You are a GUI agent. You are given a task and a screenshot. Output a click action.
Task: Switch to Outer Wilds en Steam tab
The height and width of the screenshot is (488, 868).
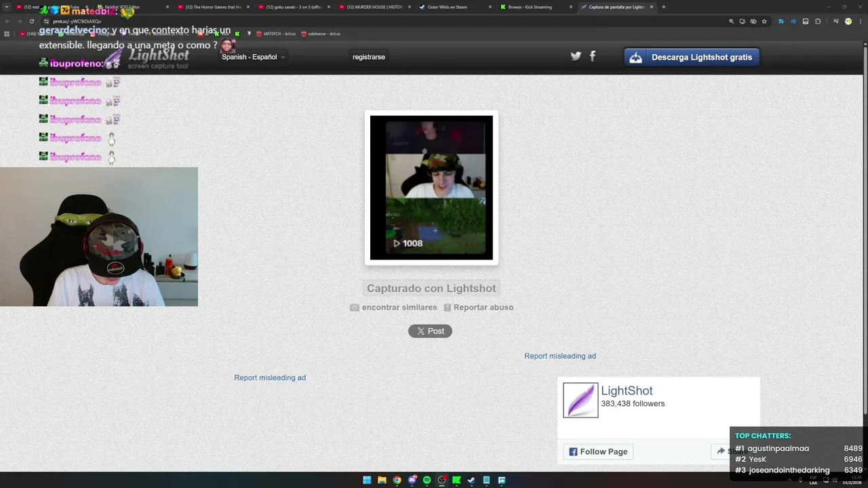(456, 7)
